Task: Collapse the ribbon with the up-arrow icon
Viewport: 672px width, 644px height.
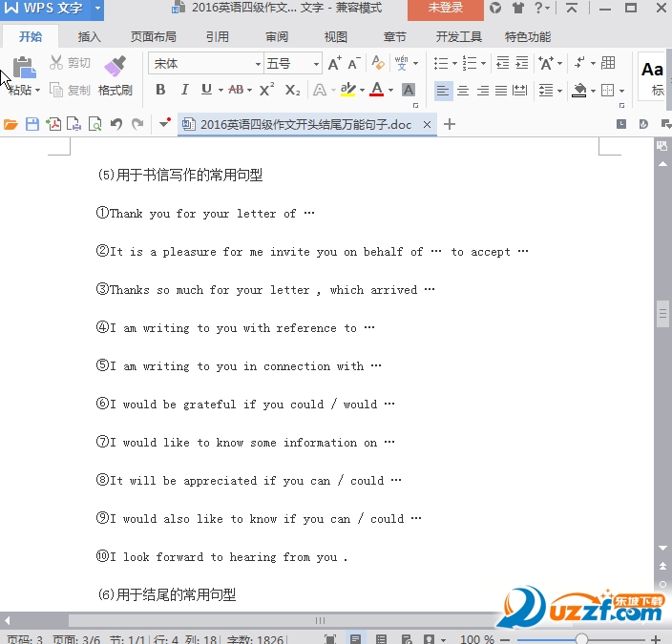Action: point(571,8)
